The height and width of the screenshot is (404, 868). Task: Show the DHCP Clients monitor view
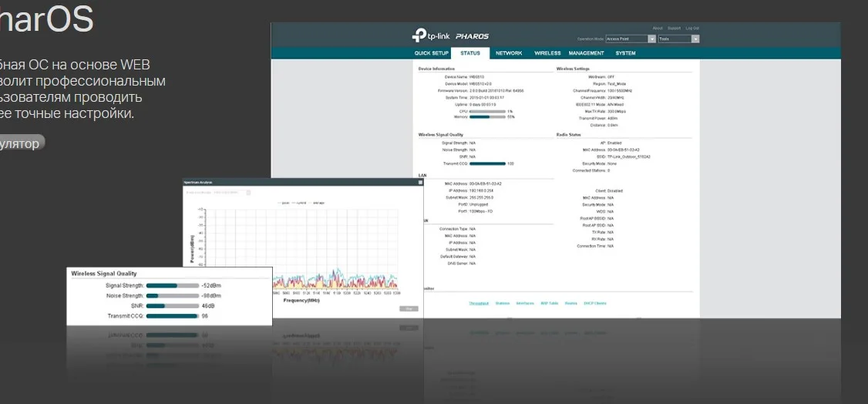click(x=595, y=303)
